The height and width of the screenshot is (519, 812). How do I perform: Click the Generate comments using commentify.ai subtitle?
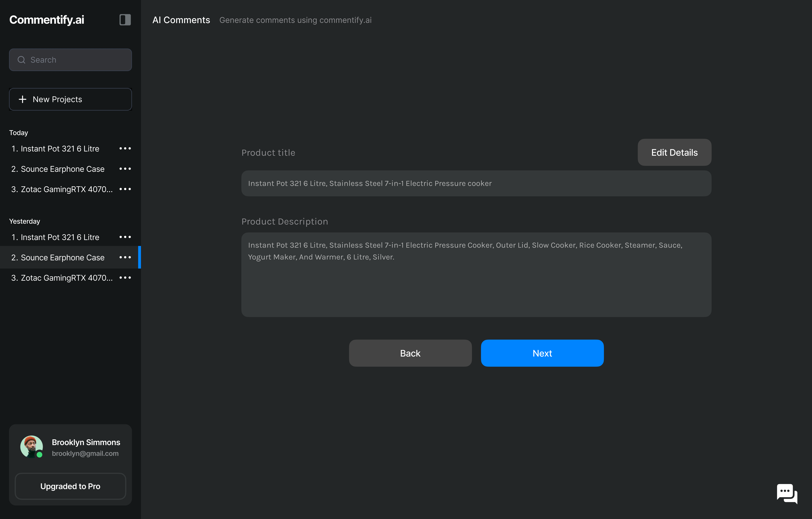(x=295, y=20)
